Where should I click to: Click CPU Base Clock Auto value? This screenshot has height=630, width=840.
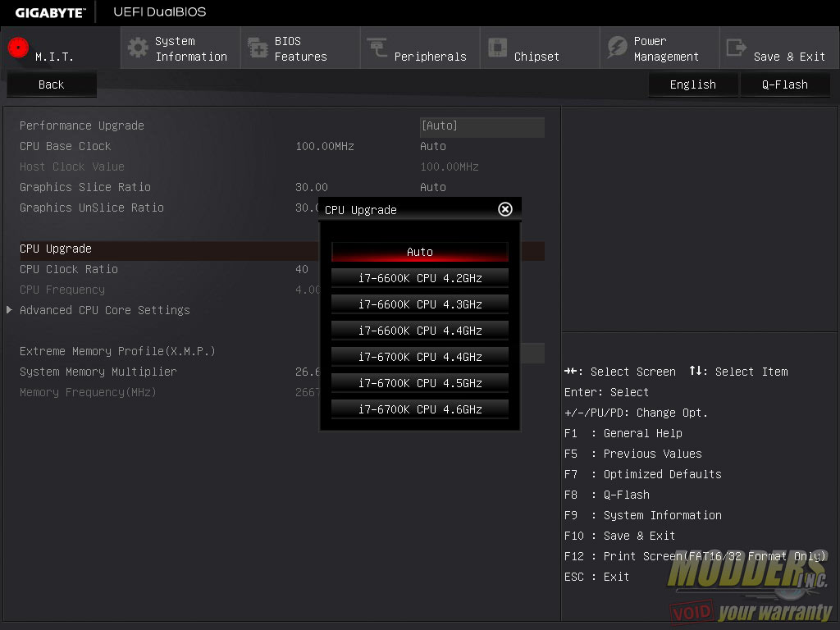tap(433, 146)
